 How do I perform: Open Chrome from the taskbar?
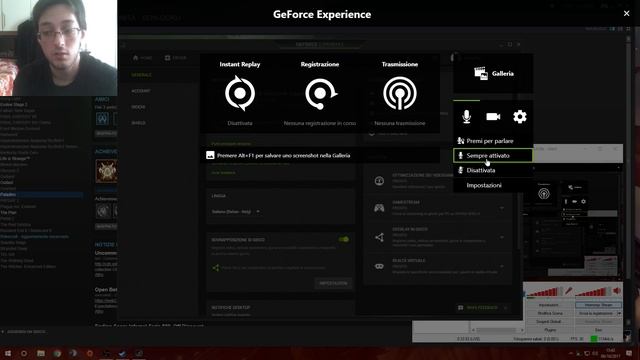tap(57, 353)
